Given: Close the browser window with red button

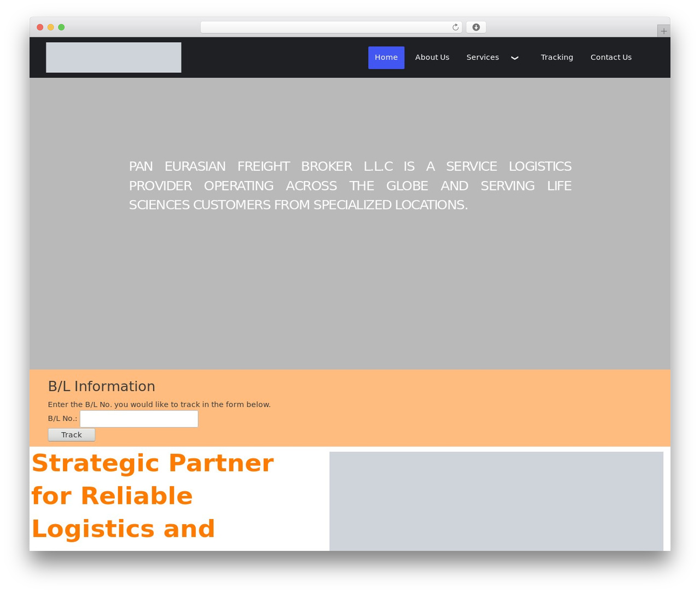Looking at the screenshot, I should [40, 27].
